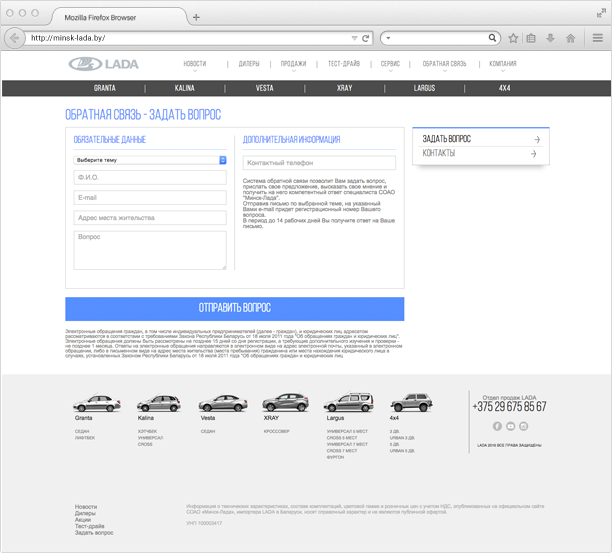Open the downloads arrow icon

tap(550, 38)
